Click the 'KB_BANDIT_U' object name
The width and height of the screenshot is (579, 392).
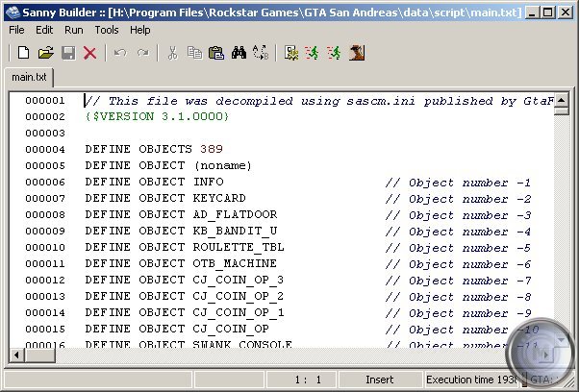pyautogui.click(x=235, y=231)
